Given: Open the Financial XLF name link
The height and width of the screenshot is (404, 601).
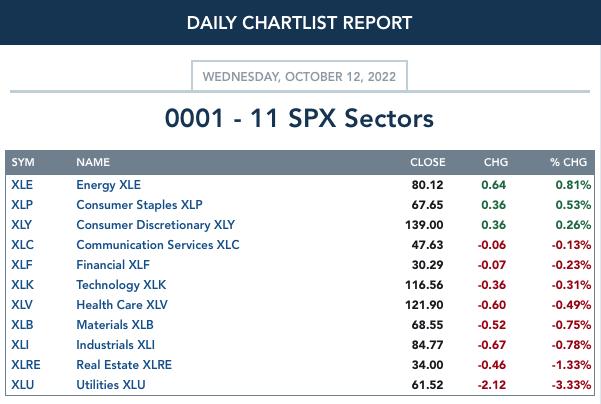Looking at the screenshot, I should [113, 264].
